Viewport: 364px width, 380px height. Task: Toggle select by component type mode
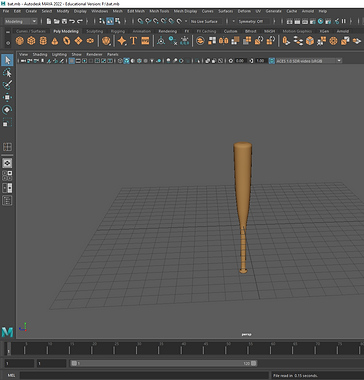tap(117, 21)
